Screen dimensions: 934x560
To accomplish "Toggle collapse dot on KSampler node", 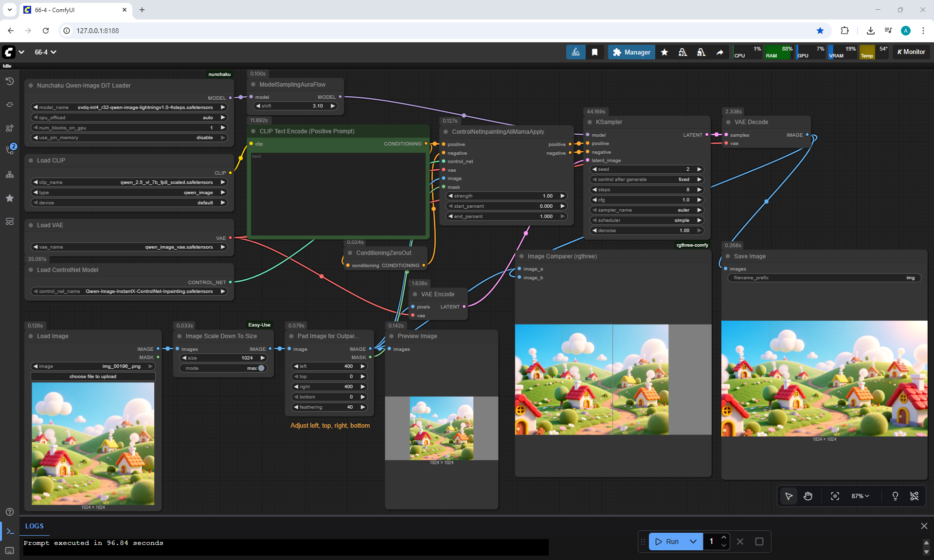I will pos(590,122).
